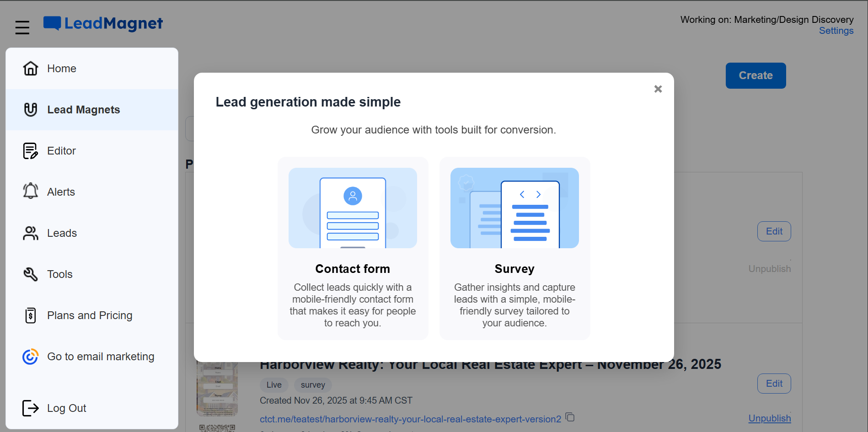
Task: Click the Contact form illustration
Action: [x=353, y=208]
